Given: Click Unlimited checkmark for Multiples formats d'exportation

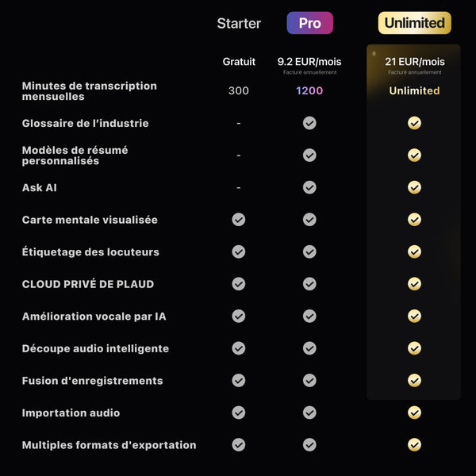Looking at the screenshot, I should pos(414,445).
